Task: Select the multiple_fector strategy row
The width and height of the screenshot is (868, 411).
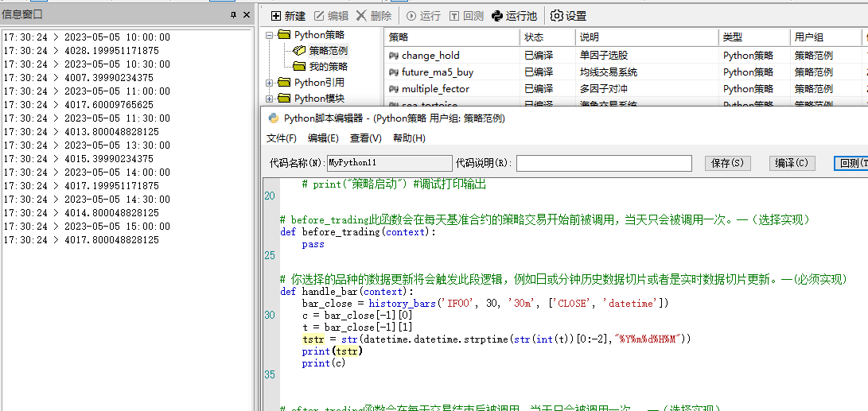Action: pos(625,88)
